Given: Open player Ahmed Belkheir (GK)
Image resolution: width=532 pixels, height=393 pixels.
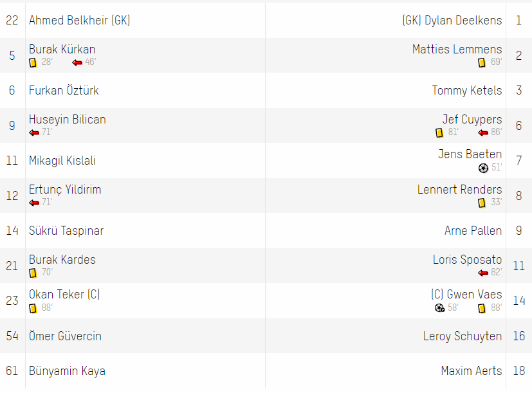Looking at the screenshot, I should click(x=79, y=21).
